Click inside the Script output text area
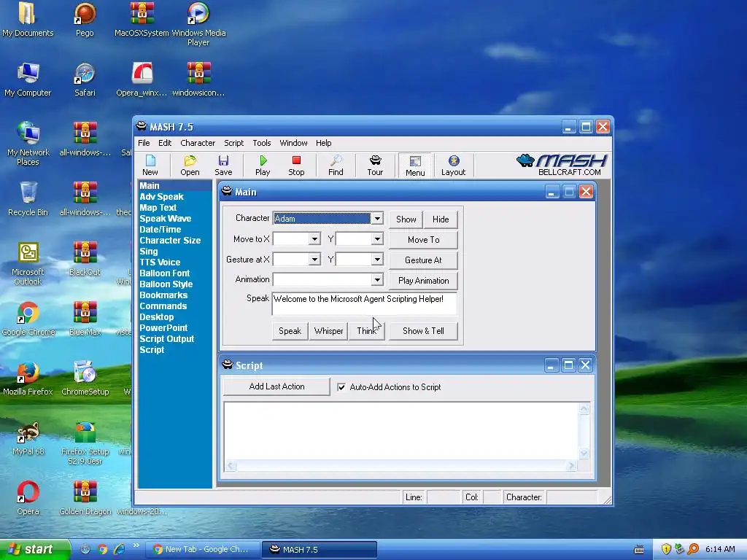 pyautogui.click(x=401, y=430)
